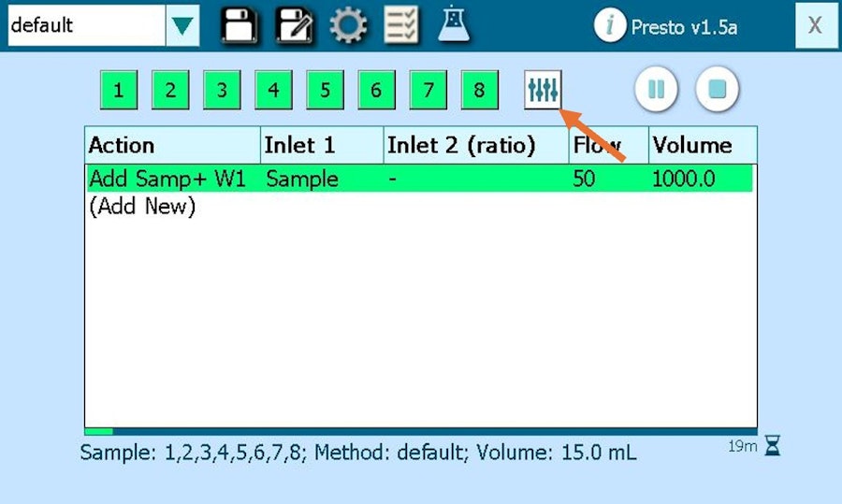This screenshot has height=504, width=842.
Task: Toggle sample position 7
Action: tap(428, 90)
